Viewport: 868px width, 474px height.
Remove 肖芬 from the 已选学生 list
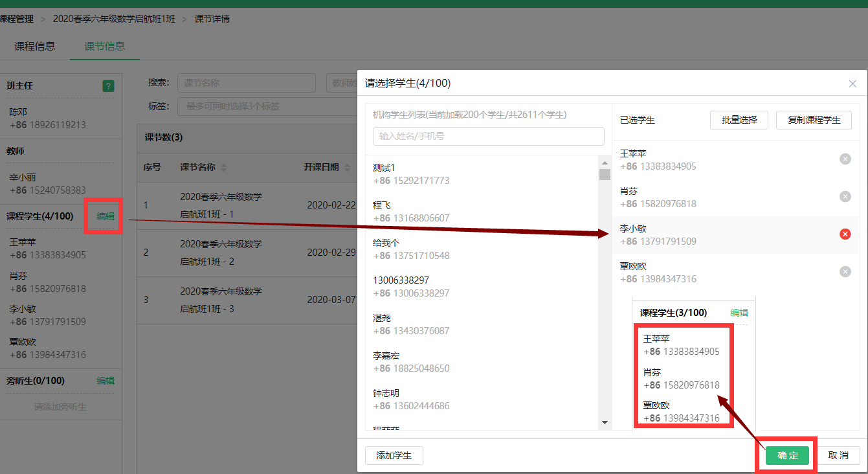pyautogui.click(x=845, y=197)
